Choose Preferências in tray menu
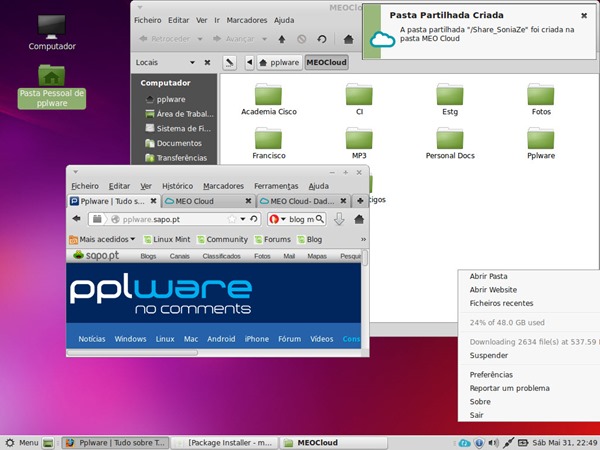The width and height of the screenshot is (600, 450). (x=491, y=375)
